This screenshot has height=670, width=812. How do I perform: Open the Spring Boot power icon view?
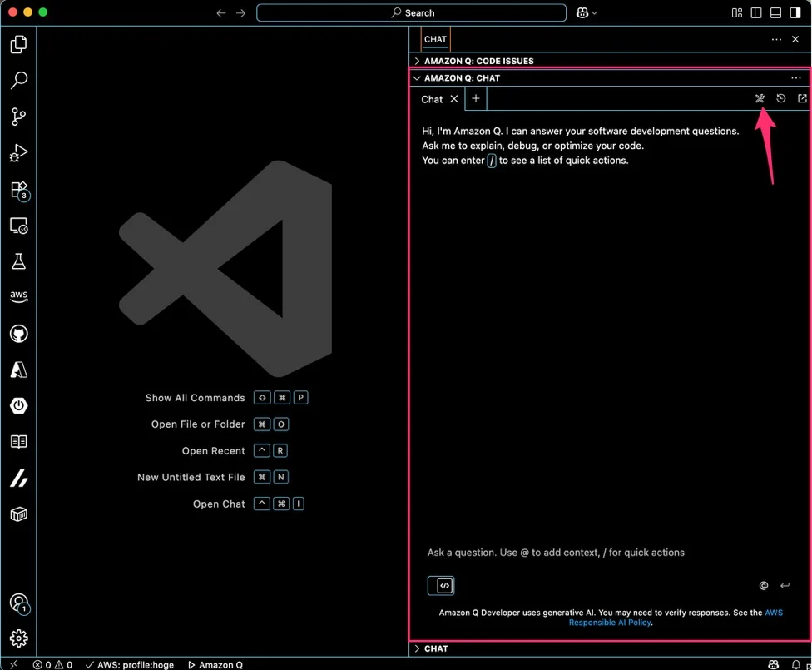tap(18, 405)
